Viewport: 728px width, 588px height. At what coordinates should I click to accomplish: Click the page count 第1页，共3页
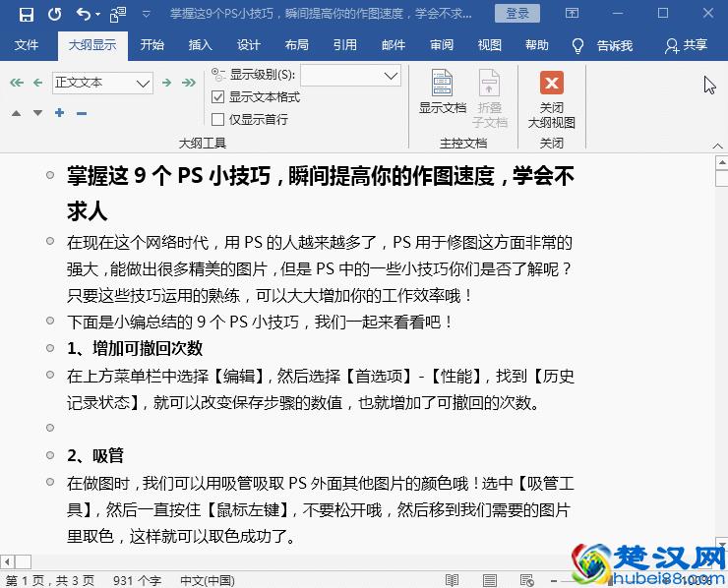(x=49, y=580)
